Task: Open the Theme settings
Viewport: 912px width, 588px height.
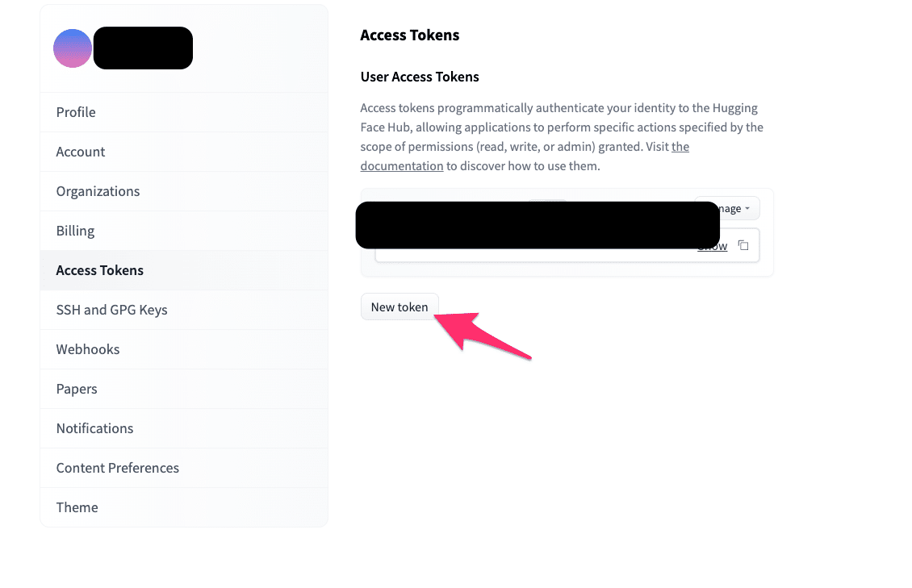Action: pyautogui.click(x=184, y=507)
